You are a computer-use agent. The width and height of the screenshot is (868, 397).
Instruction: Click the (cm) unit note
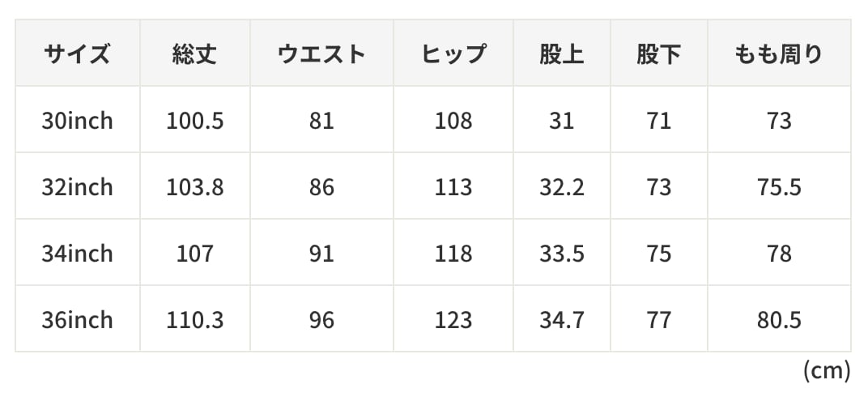click(826, 371)
